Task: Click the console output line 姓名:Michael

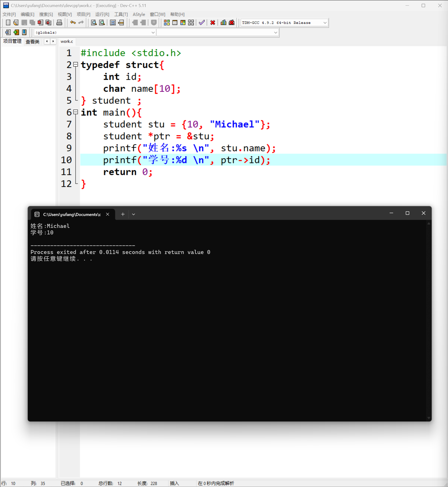Action: pyautogui.click(x=50, y=226)
